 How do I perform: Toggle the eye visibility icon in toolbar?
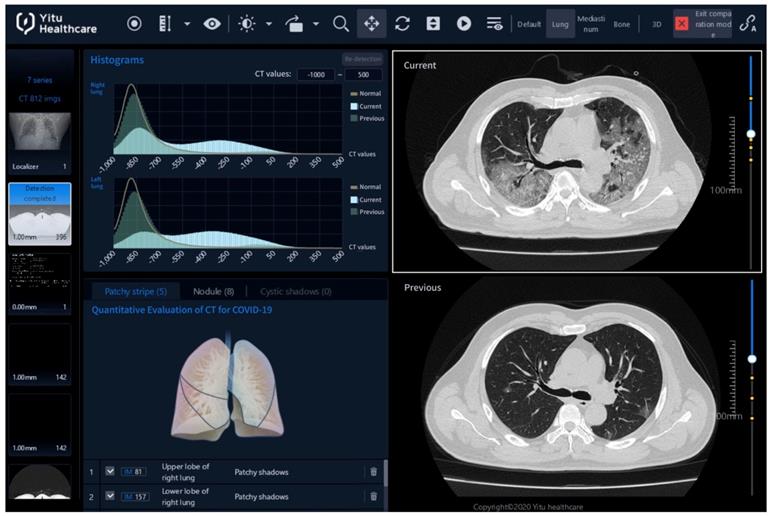tap(212, 23)
